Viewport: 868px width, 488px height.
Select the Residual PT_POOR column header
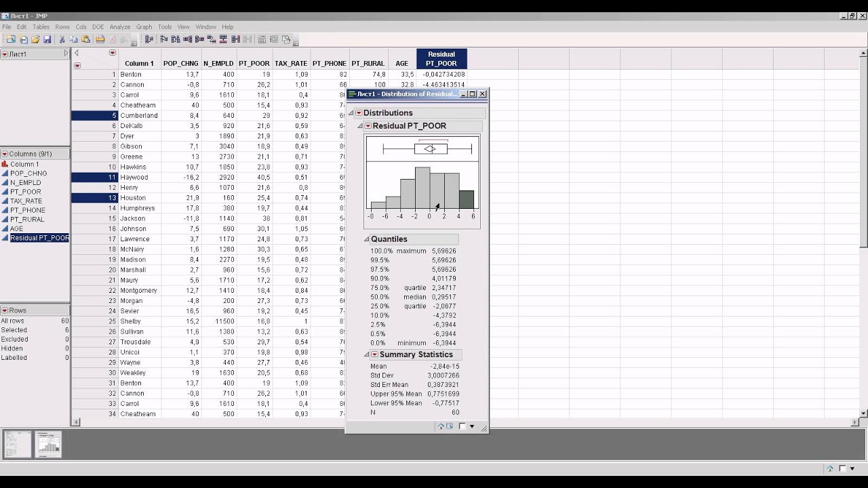point(441,59)
